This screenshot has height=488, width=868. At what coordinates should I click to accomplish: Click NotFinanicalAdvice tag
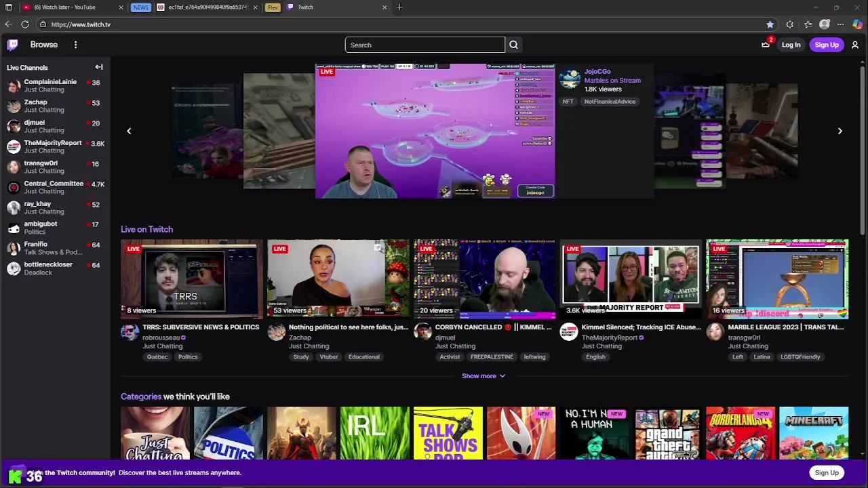610,102
